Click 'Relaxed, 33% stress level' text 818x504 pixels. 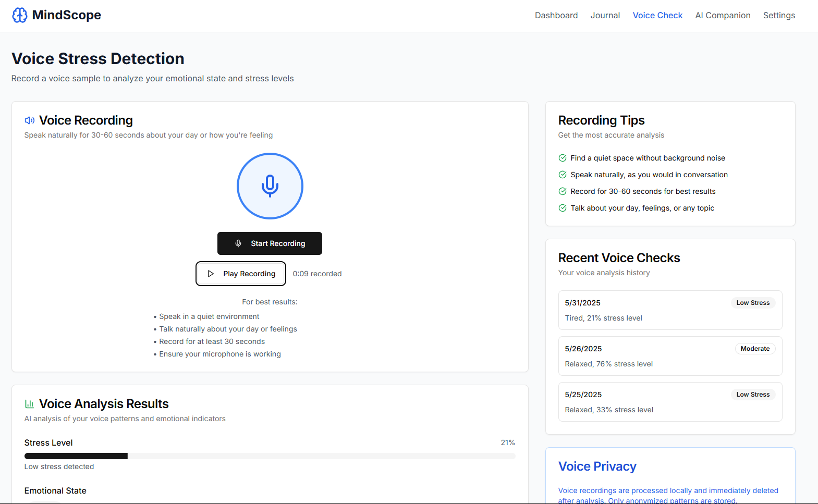click(x=609, y=410)
